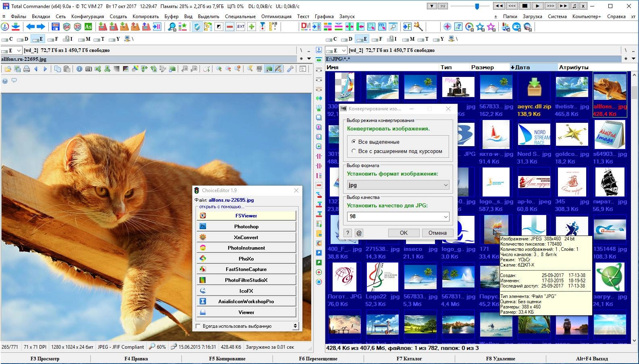The width and height of the screenshot is (639, 364).
Task: Expand the ChoiceEditor bottom spinner arrows
Action: 296,326
